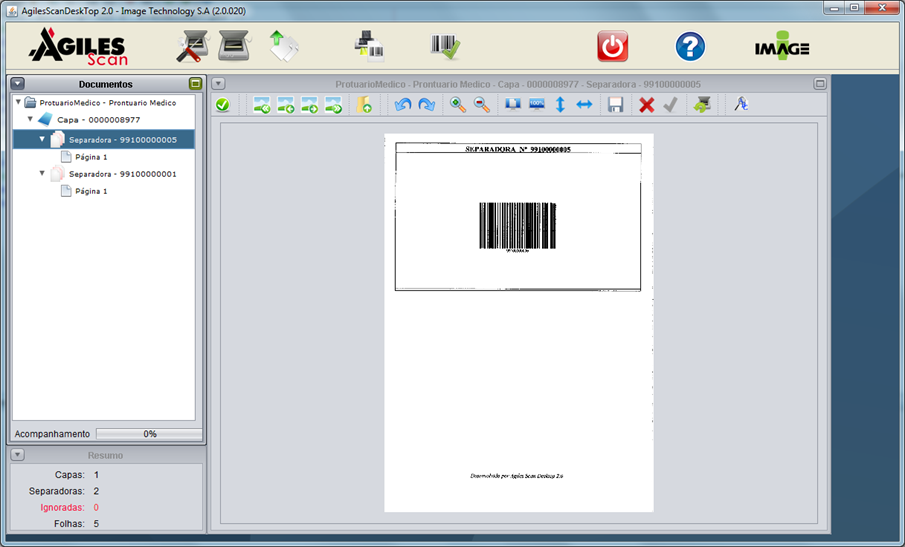Zoom out with the red magnifier
Screen dimensions: 905x547
pyautogui.click(x=482, y=105)
